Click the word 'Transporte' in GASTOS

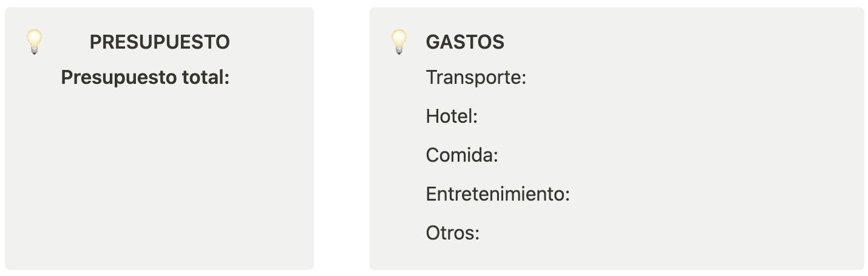tap(473, 78)
